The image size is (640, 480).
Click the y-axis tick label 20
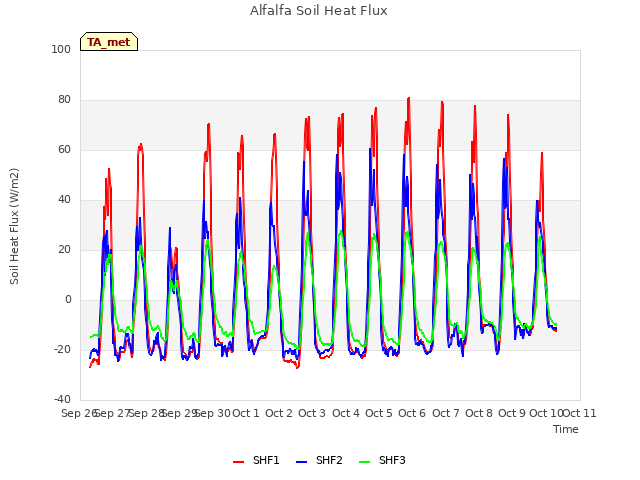[64, 249]
